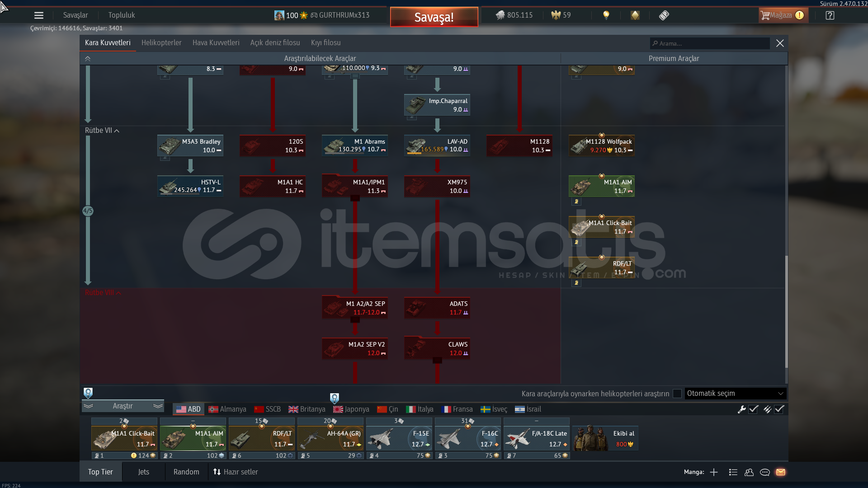868x488 pixels.
Task: Select the M1128 Wolfpack premium vehicle
Action: (602, 145)
